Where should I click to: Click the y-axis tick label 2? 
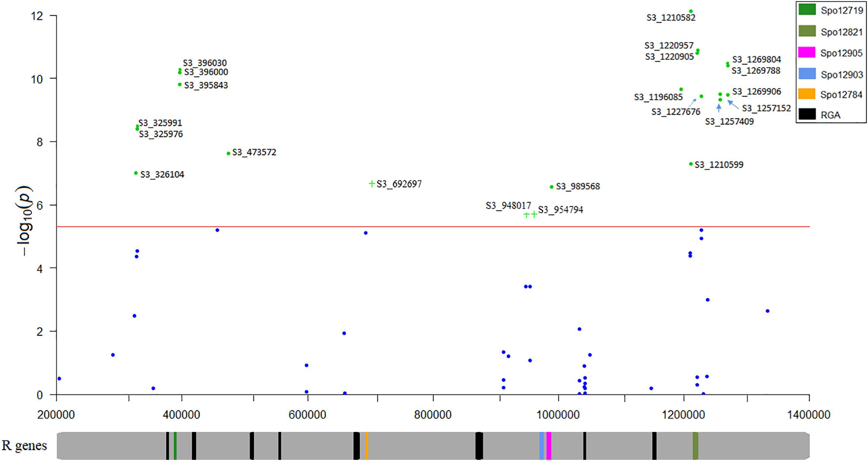(40, 332)
